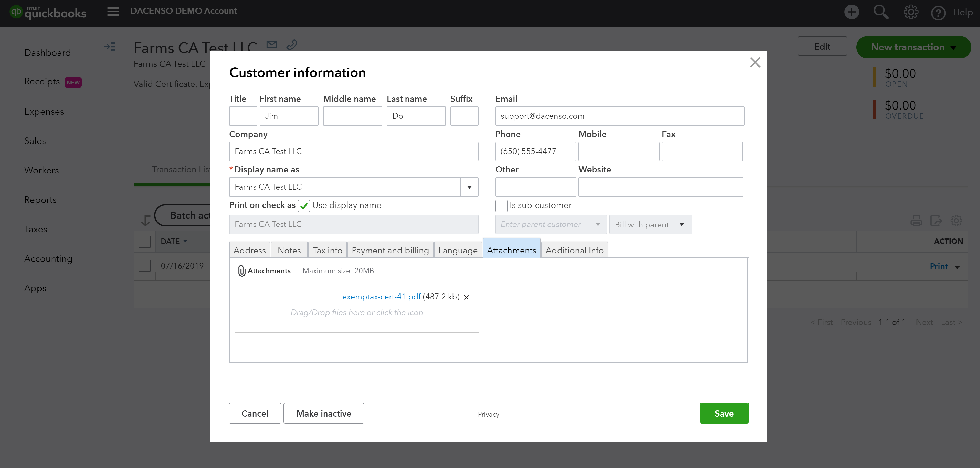Remove exemptax-cert-41.pdf with the x icon
Image resolution: width=980 pixels, height=468 pixels.
tap(466, 297)
